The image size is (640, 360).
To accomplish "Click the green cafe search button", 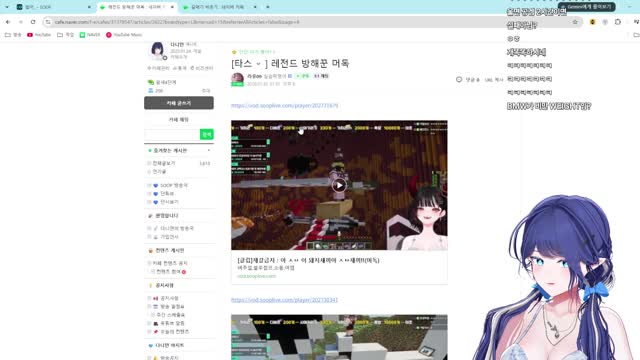I will [x=207, y=134].
